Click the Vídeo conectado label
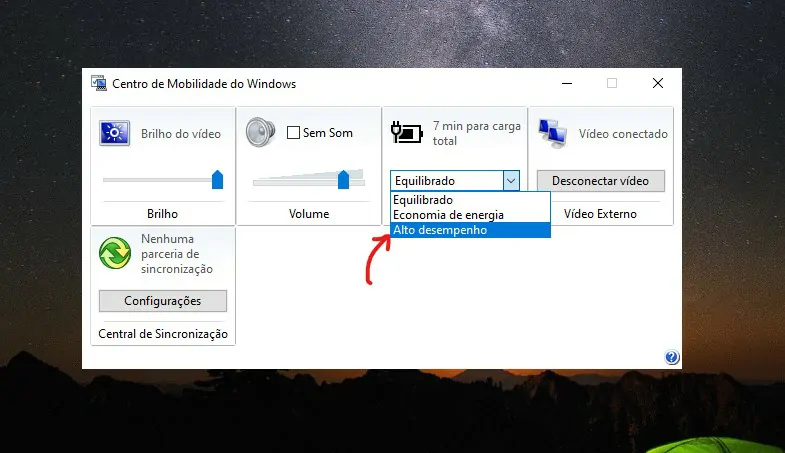 [623, 134]
